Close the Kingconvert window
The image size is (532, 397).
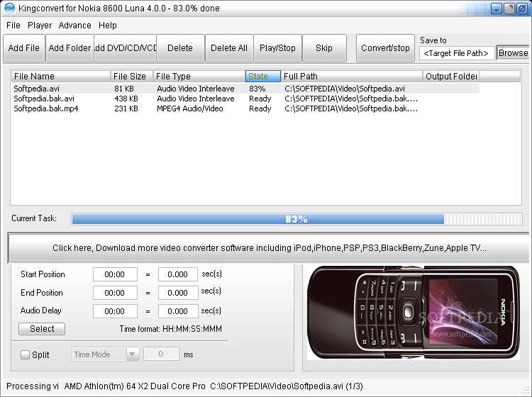pos(522,9)
